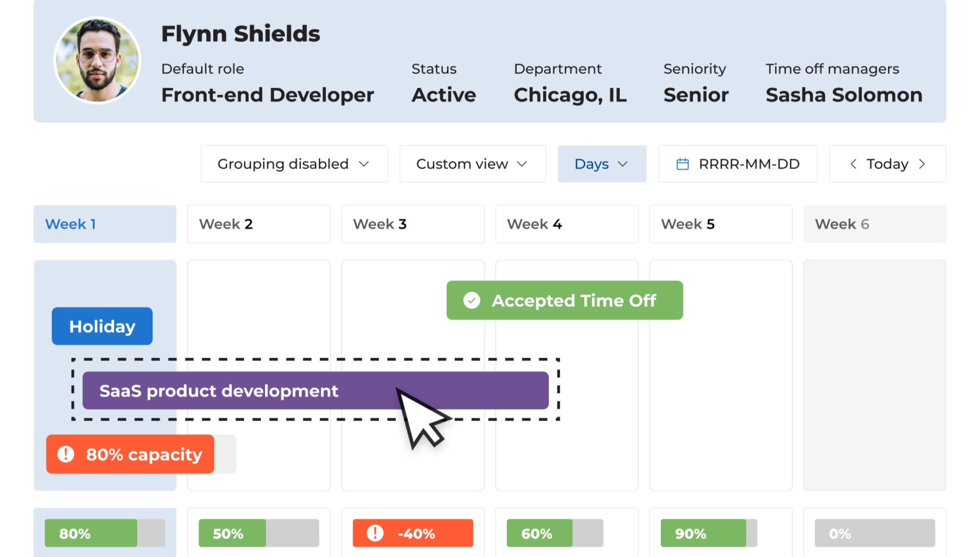Screen dimensions: 980x557
Task: Click the checkmark icon on Accepted Time Off
Action: pyautogui.click(x=472, y=300)
